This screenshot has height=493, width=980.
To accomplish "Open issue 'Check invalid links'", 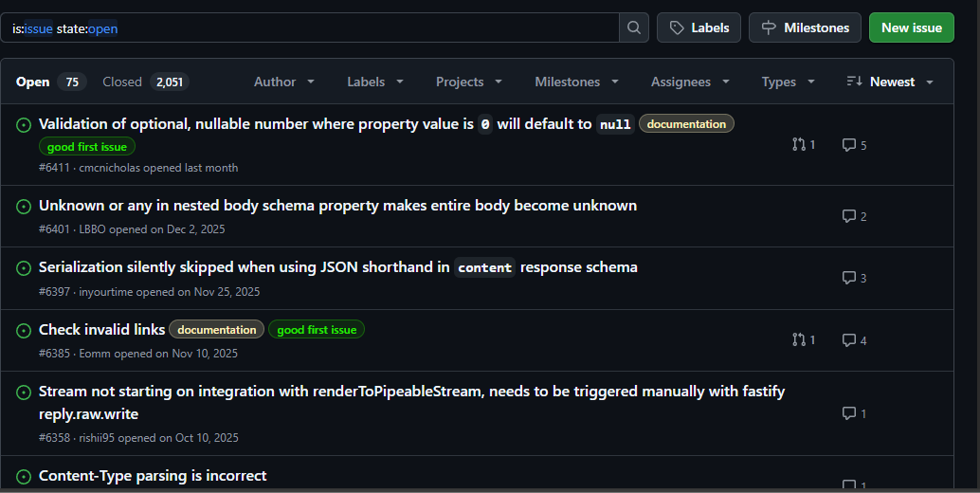I will pos(101,329).
